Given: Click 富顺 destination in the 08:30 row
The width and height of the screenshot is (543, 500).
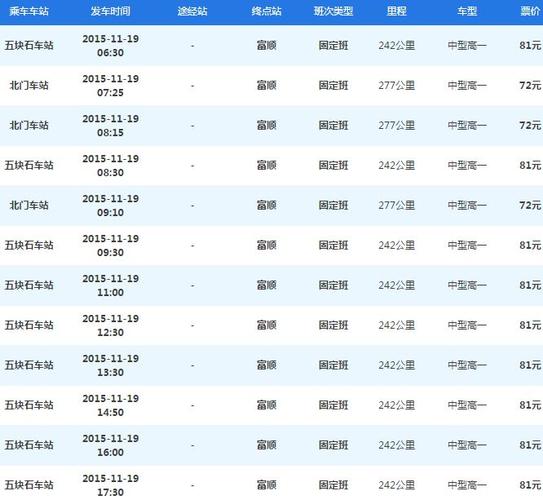Looking at the screenshot, I should coord(266,166).
